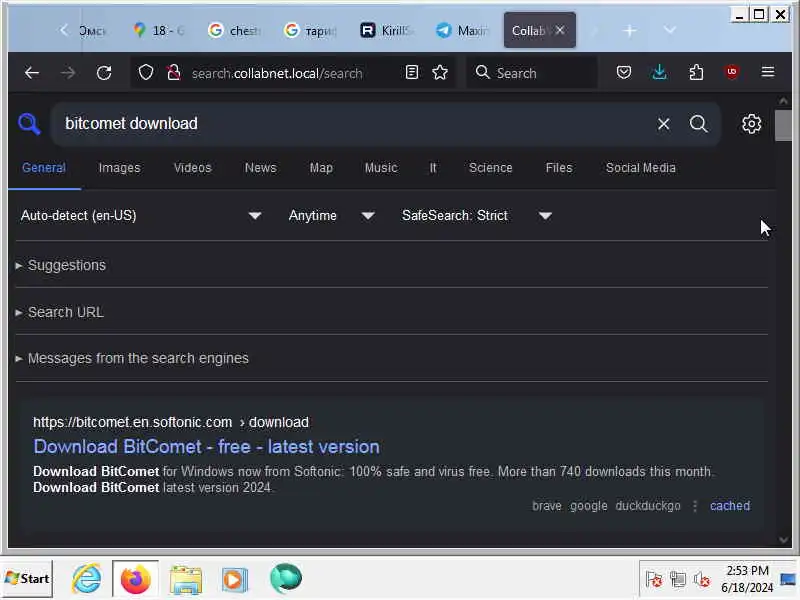Open the Firefox hamburger menu
This screenshot has height=600, width=800.
[x=768, y=72]
